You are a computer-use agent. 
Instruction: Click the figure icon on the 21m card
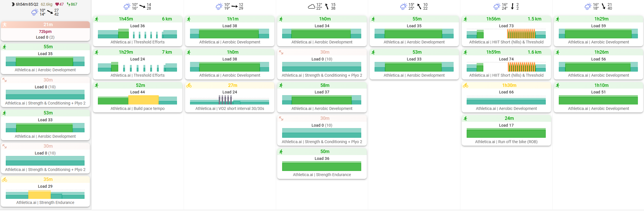coord(5,25)
